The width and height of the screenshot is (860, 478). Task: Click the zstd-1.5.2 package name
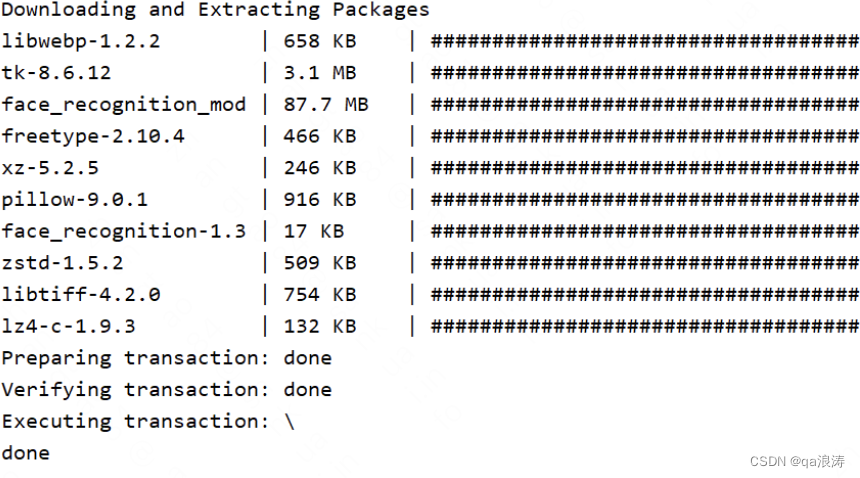tap(62, 263)
